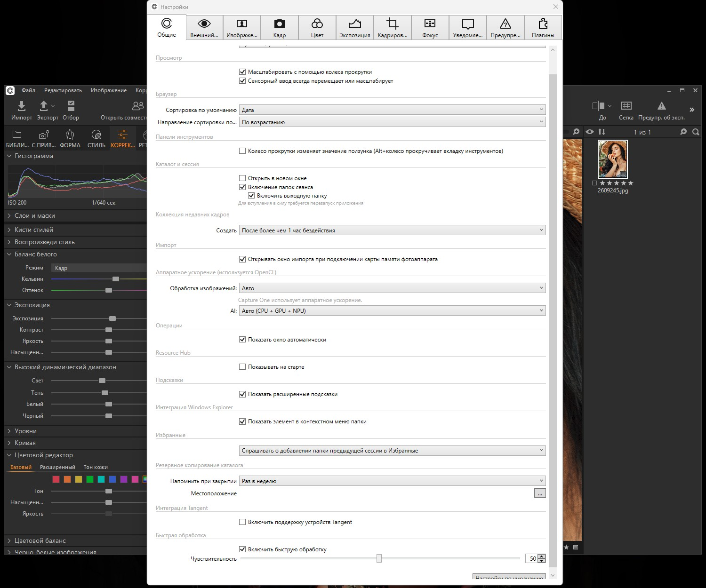This screenshot has width=706, height=588.
Task: Click the browser sort arrows icon
Action: click(602, 132)
